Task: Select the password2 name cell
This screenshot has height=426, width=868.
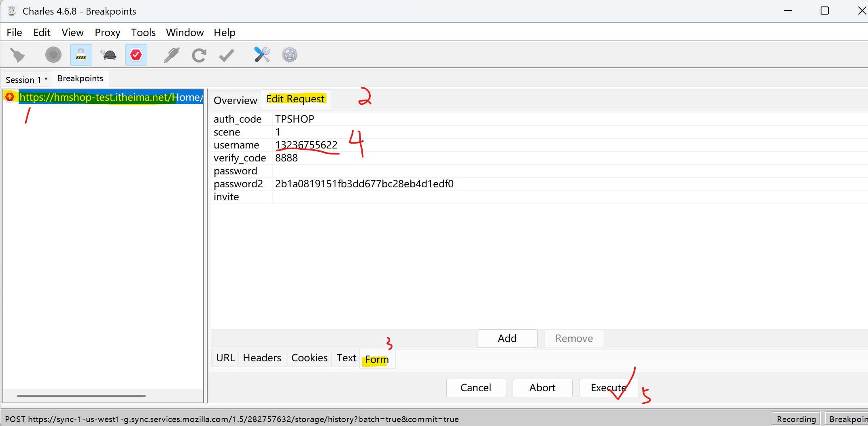Action: pos(241,184)
